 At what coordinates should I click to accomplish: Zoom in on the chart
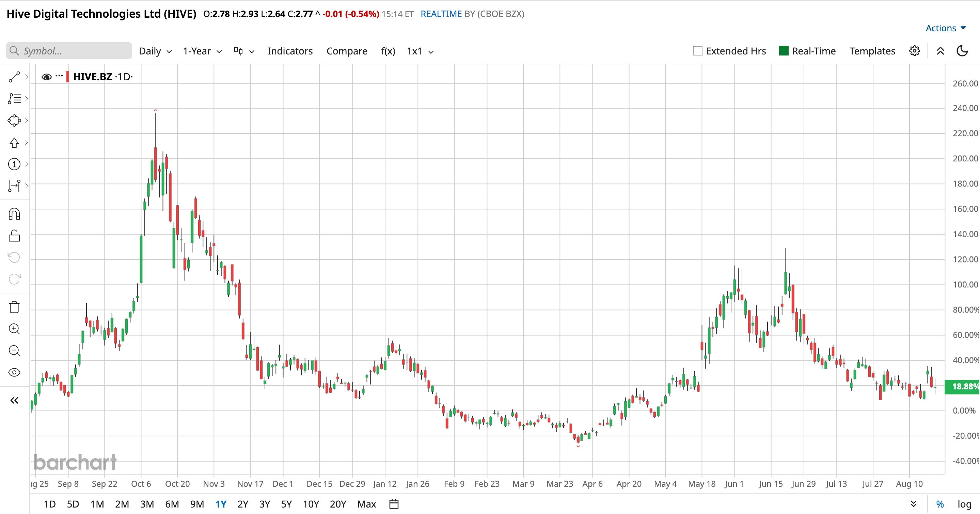pyautogui.click(x=14, y=329)
